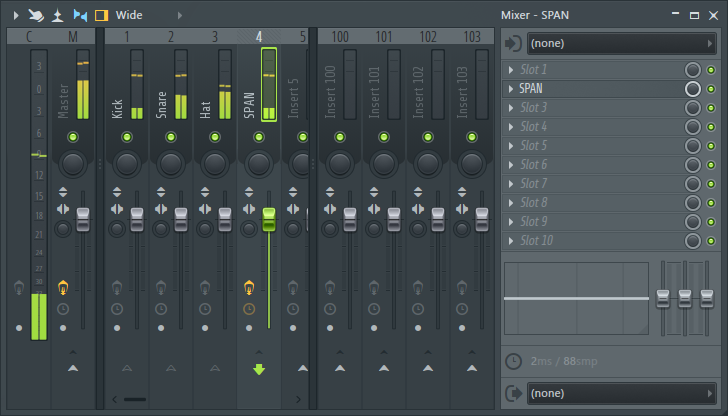This screenshot has width=728, height=416.
Task: Click the parametric EQ graph display
Action: tap(577, 299)
